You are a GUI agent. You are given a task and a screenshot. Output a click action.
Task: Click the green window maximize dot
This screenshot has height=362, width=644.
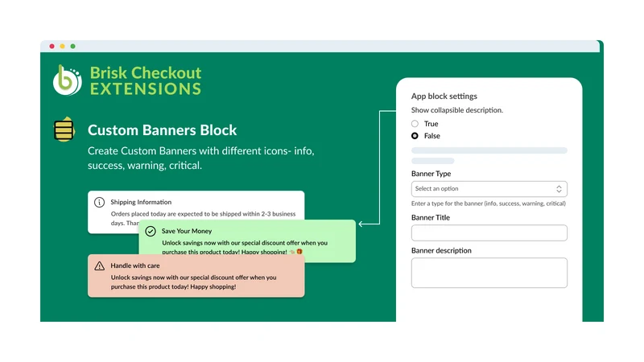72,47
